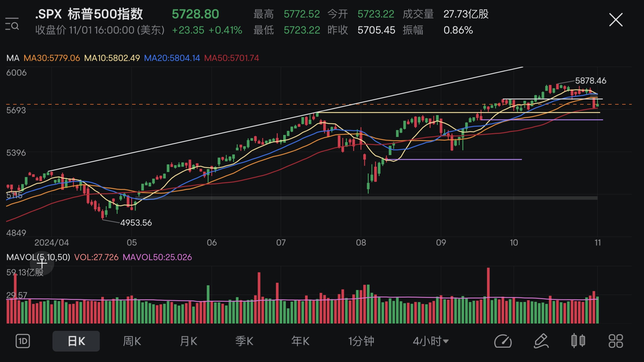Tap the 1D intraday chart icon

23,341
